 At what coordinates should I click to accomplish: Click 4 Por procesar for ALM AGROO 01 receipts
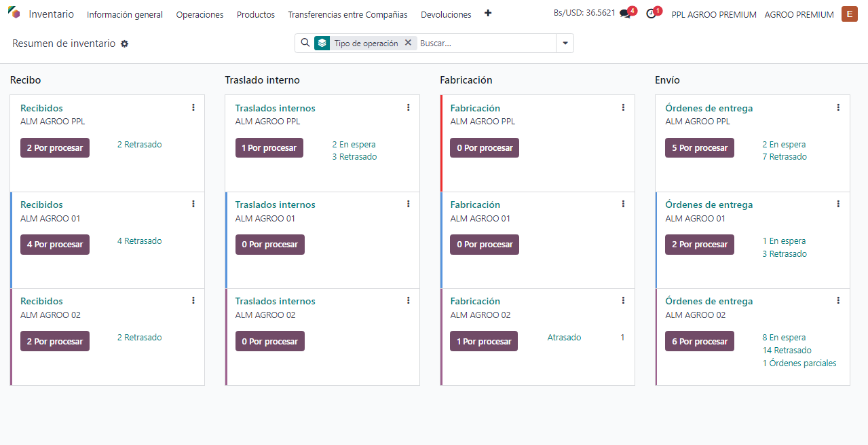tap(55, 245)
